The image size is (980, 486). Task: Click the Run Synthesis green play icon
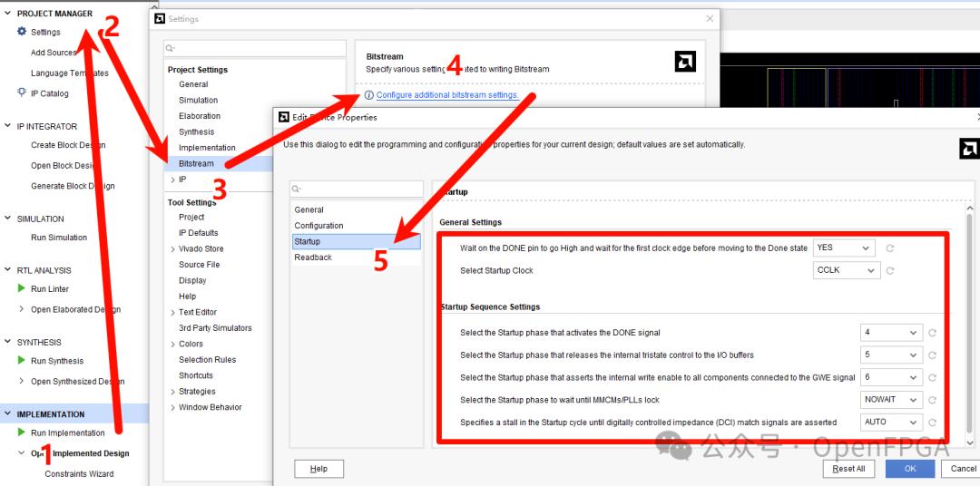pos(22,361)
